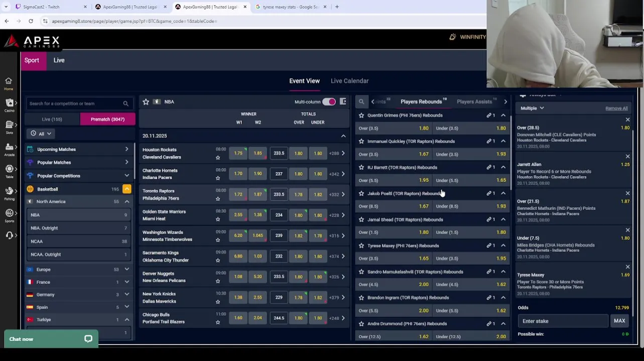644x361 pixels.
Task: Click the Enter stake field
Action: [563, 321]
